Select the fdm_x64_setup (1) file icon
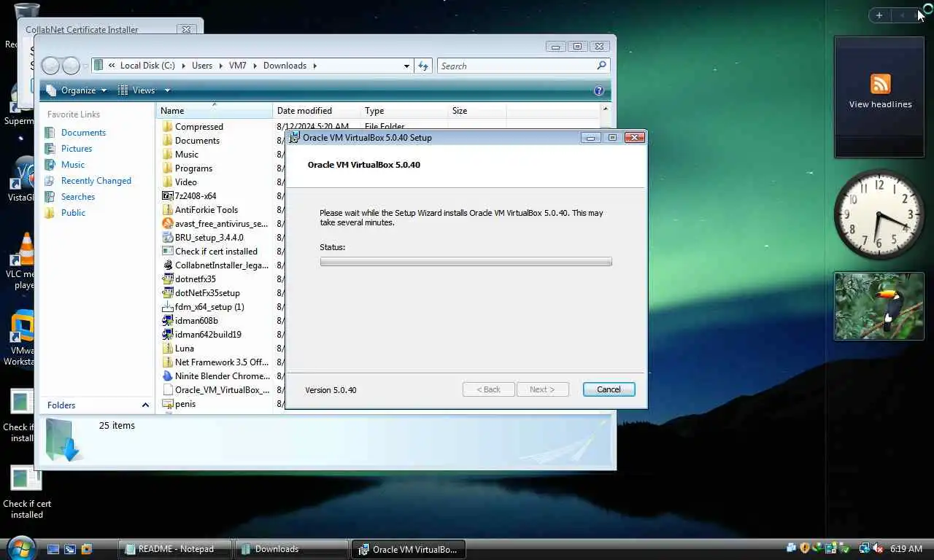Image resolution: width=934 pixels, height=560 pixels. pyautogui.click(x=167, y=307)
